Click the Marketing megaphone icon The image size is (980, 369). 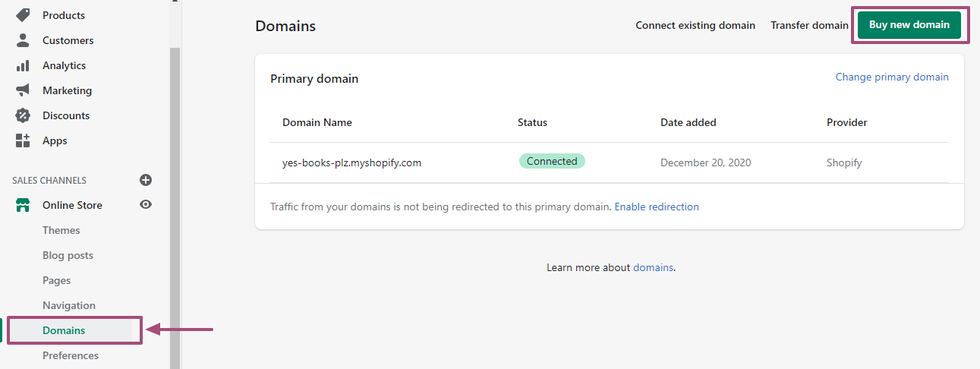coord(23,90)
